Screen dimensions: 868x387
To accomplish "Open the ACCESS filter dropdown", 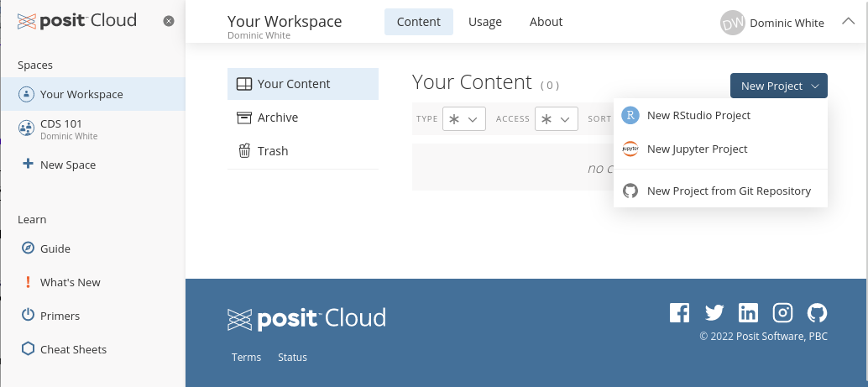I will (557, 119).
